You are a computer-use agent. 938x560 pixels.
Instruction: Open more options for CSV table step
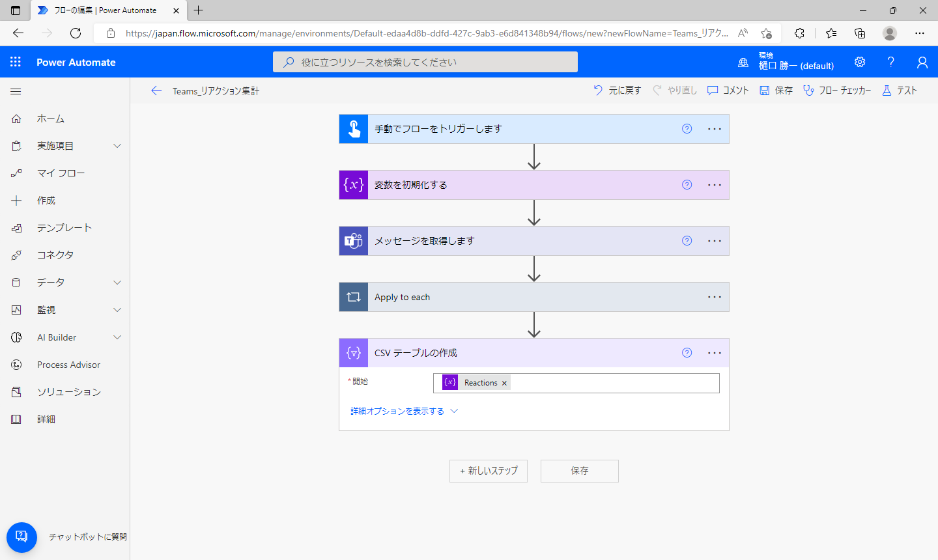pos(715,353)
